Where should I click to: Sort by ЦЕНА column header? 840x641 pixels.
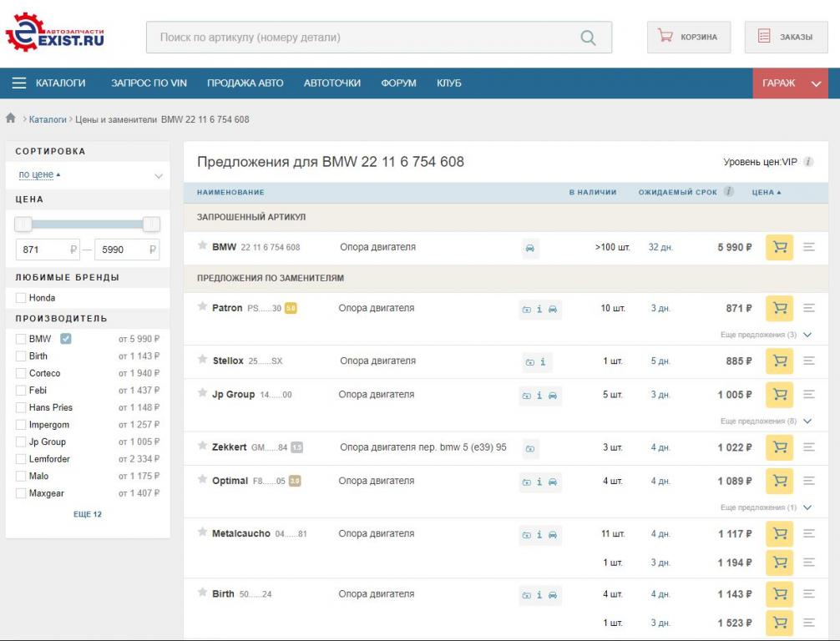(x=766, y=192)
